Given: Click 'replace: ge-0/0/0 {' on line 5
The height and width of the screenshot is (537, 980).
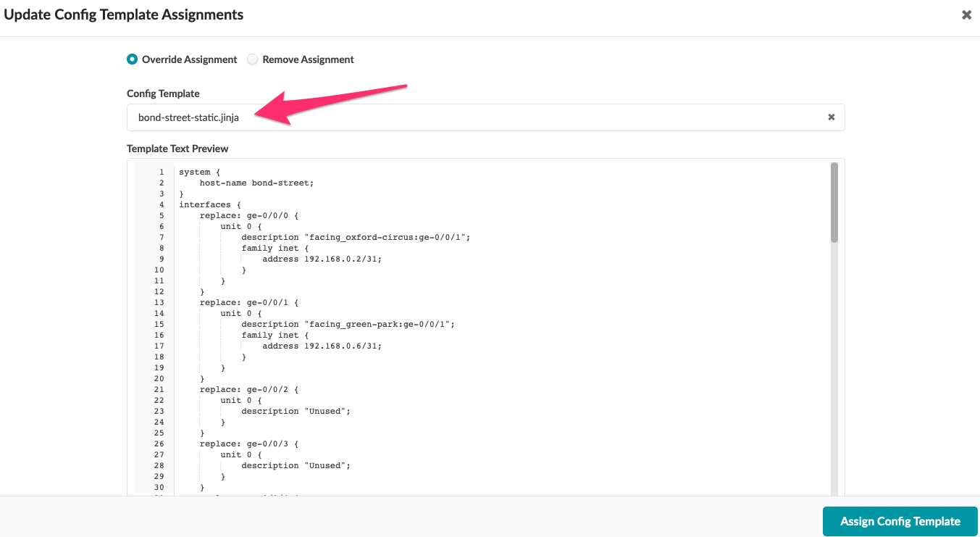Looking at the screenshot, I should point(238,215).
